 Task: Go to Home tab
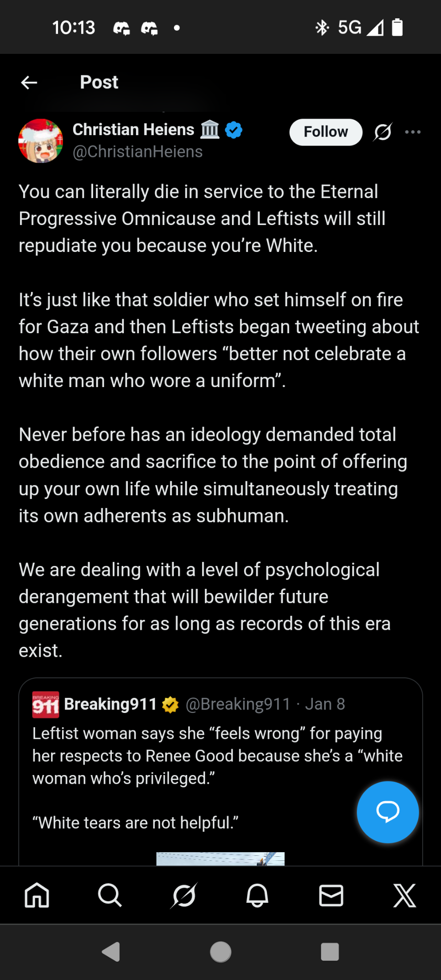(x=37, y=895)
